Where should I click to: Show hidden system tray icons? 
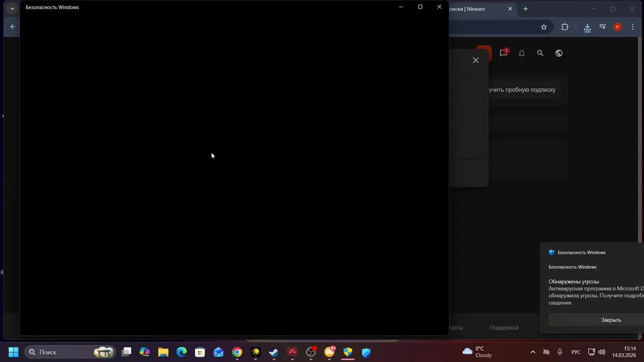tap(533, 352)
